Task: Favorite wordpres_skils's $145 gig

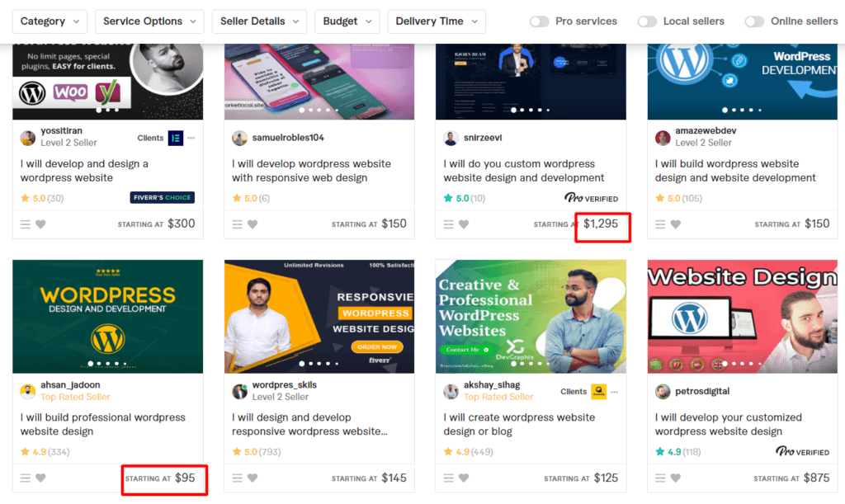Action: point(253,478)
